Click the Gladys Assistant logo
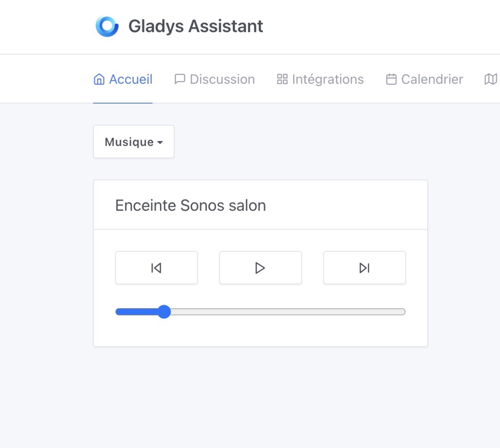The image size is (500, 448). (x=107, y=26)
